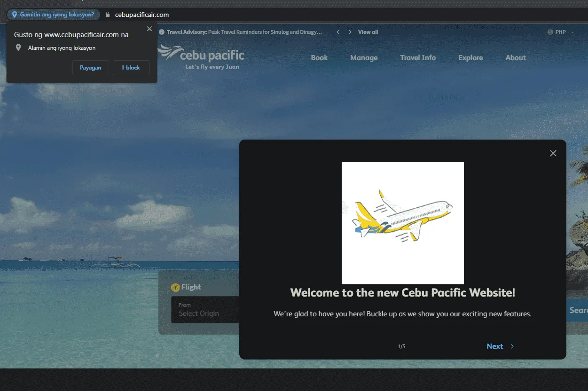Click the Search button at right edge
This screenshot has width=588, height=391.
[577, 310]
